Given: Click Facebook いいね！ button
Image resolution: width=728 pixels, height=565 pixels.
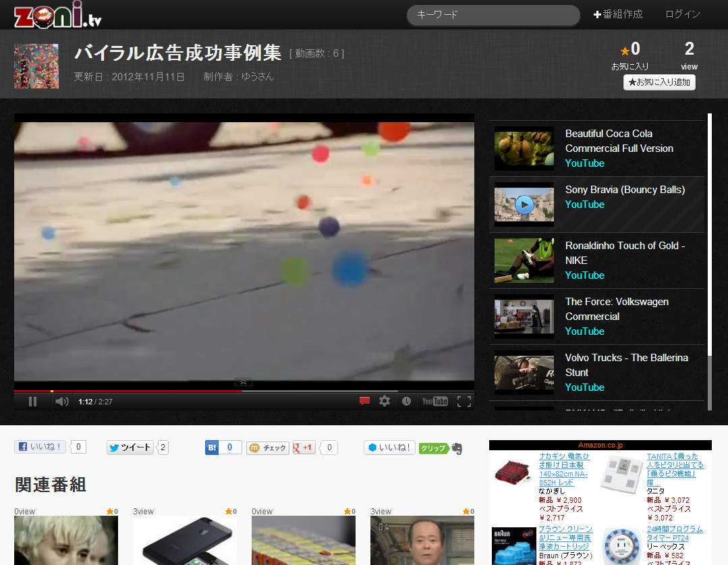Looking at the screenshot, I should click(x=40, y=446).
